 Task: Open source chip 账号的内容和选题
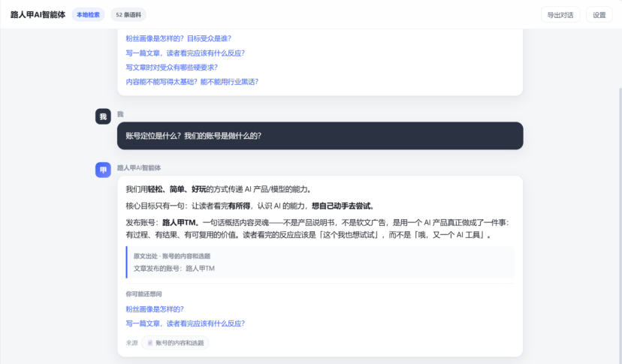click(175, 343)
